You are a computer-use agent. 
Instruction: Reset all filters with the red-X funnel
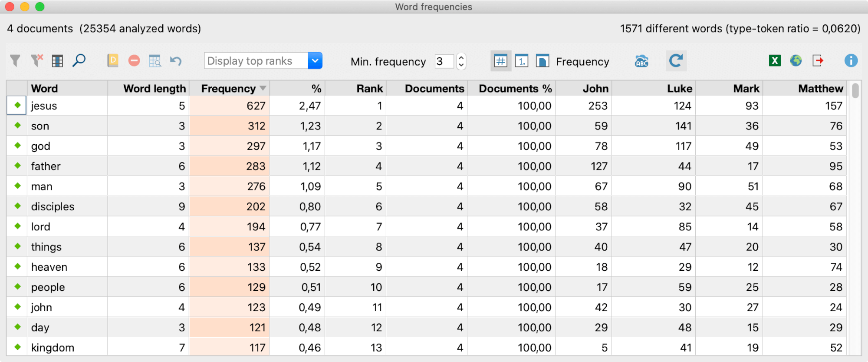coord(37,61)
